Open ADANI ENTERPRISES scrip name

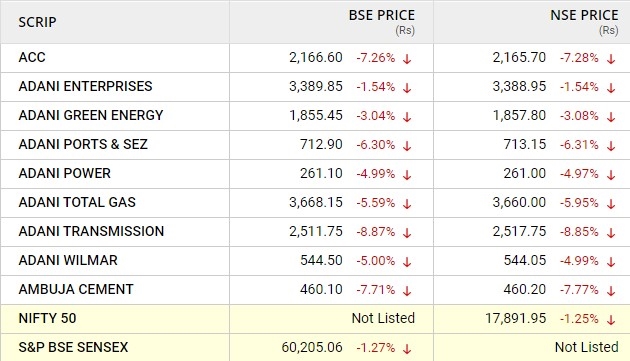coord(85,86)
